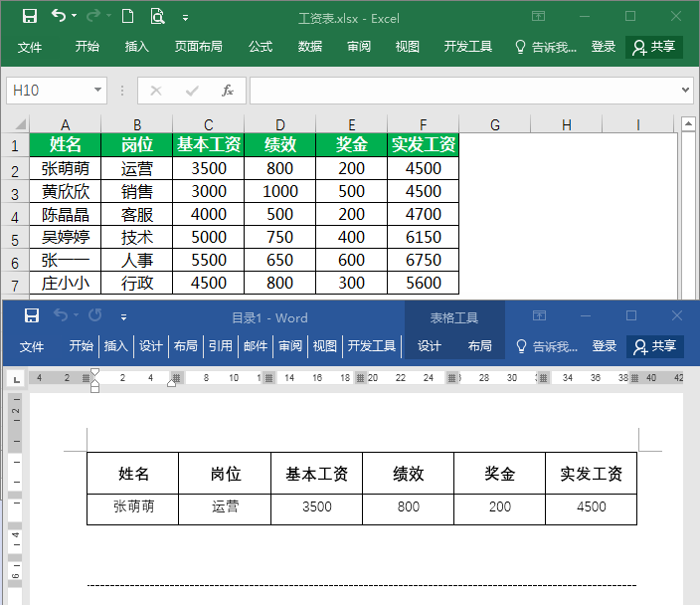Click the formula bar cancel X icon
This screenshot has width=700, height=605.
tap(156, 91)
